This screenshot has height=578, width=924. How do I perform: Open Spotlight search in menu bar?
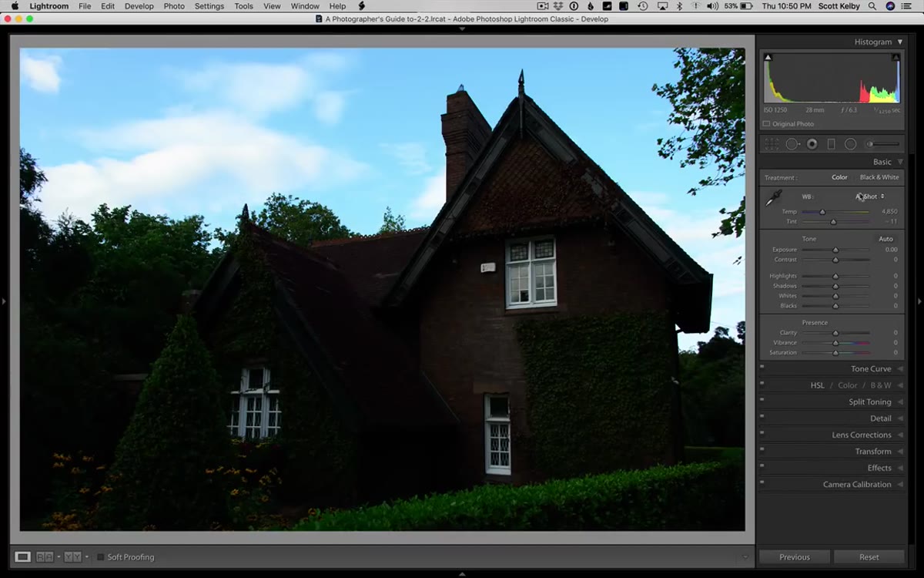pos(872,6)
